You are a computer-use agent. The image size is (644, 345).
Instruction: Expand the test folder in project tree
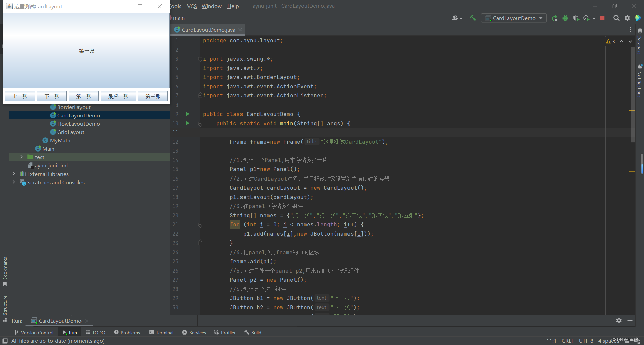click(22, 157)
